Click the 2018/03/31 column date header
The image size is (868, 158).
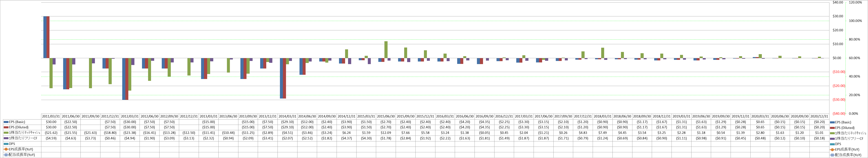click(603, 116)
